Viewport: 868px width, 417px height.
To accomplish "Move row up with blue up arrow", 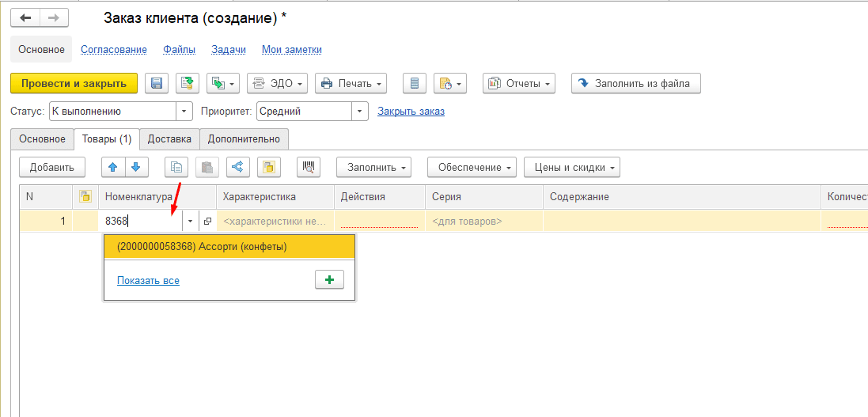I will (114, 167).
